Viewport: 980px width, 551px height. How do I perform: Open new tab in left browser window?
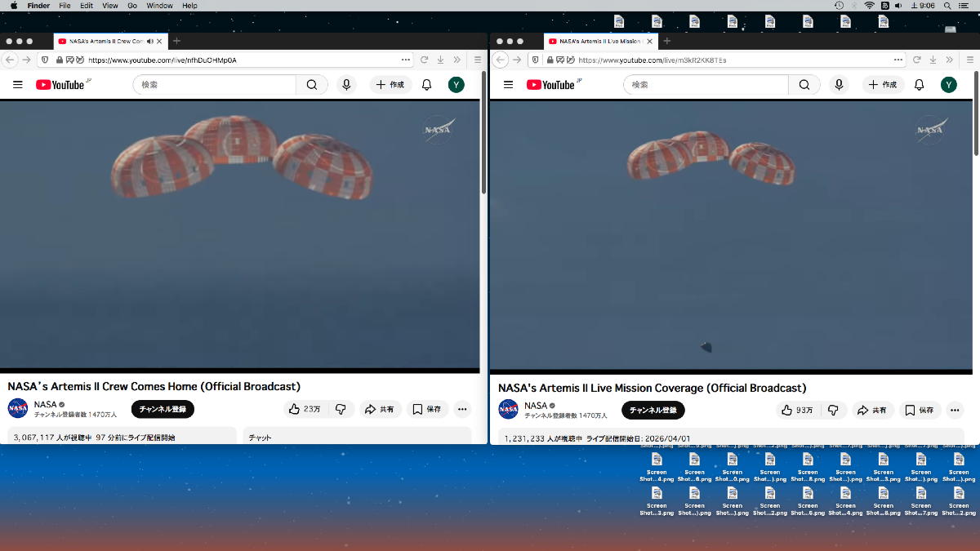[176, 41]
